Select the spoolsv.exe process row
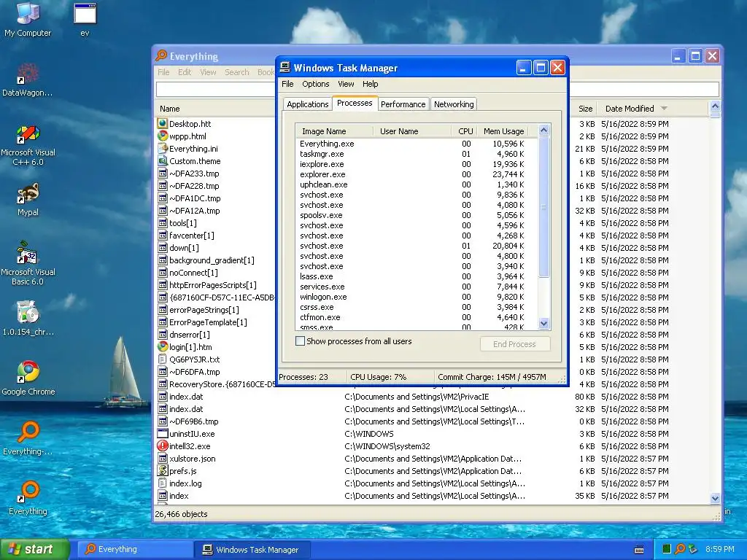The width and height of the screenshot is (747, 560). [417, 215]
